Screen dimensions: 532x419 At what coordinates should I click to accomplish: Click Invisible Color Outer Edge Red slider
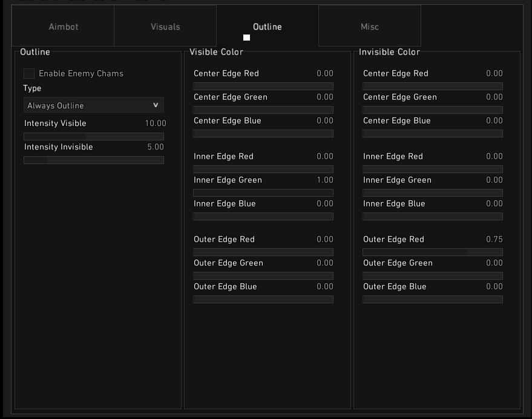(x=433, y=252)
